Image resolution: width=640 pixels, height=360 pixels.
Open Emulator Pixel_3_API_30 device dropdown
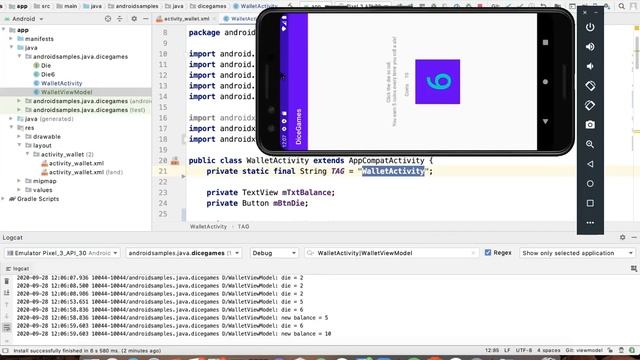click(x=62, y=253)
